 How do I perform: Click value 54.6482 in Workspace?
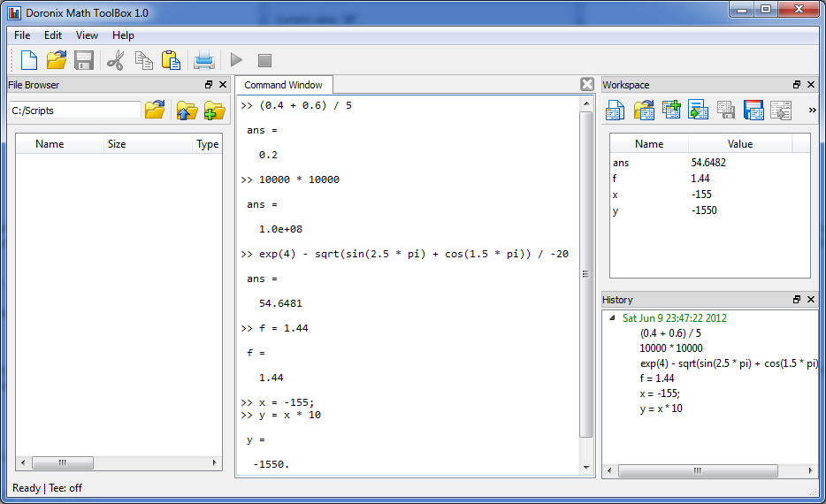708,163
